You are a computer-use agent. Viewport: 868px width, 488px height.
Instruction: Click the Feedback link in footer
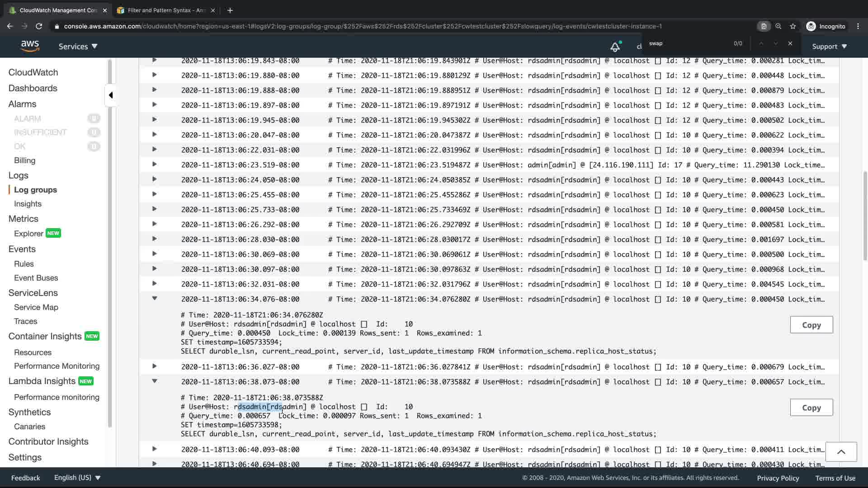pyautogui.click(x=25, y=478)
